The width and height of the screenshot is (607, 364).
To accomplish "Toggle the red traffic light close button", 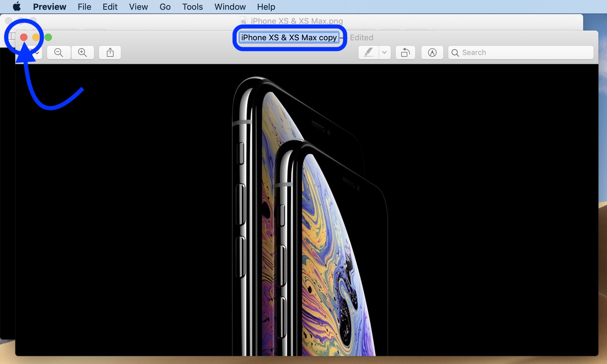I will coord(24,37).
